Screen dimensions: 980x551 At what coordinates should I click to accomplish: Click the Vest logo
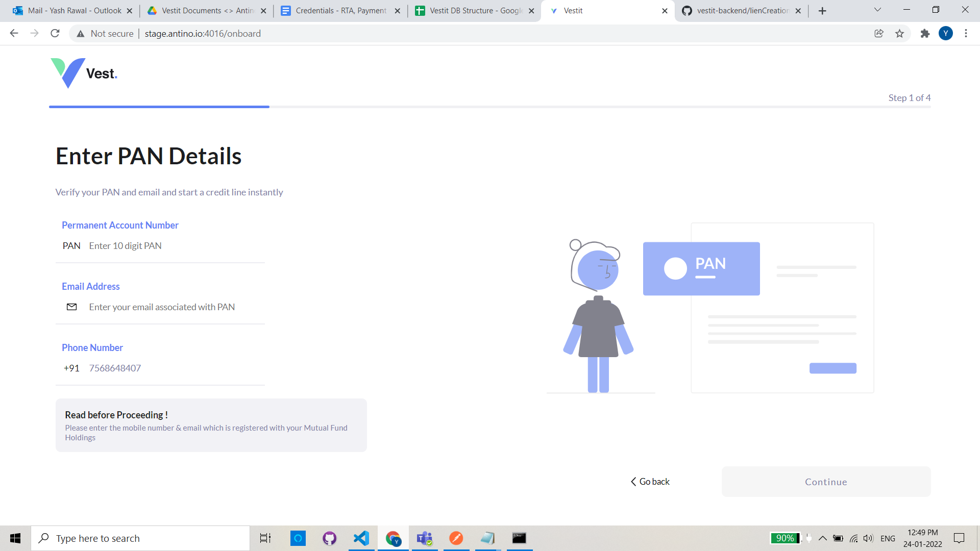pos(84,73)
